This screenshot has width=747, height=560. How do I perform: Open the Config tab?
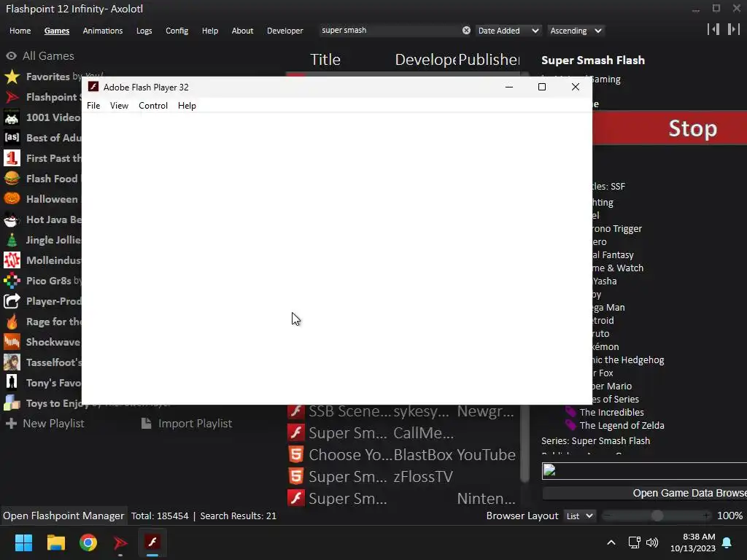[x=177, y=31]
